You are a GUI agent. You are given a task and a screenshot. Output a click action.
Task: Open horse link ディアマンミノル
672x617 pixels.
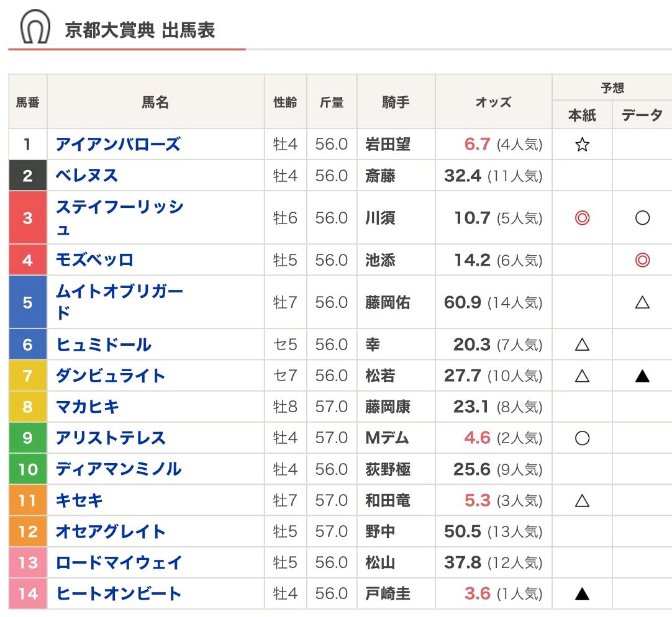click(x=119, y=469)
